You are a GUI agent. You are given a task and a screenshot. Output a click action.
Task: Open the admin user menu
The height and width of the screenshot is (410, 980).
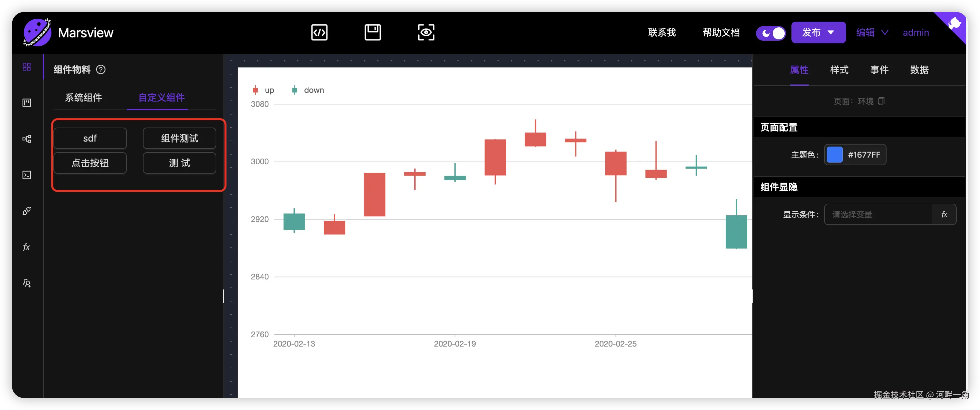point(916,33)
